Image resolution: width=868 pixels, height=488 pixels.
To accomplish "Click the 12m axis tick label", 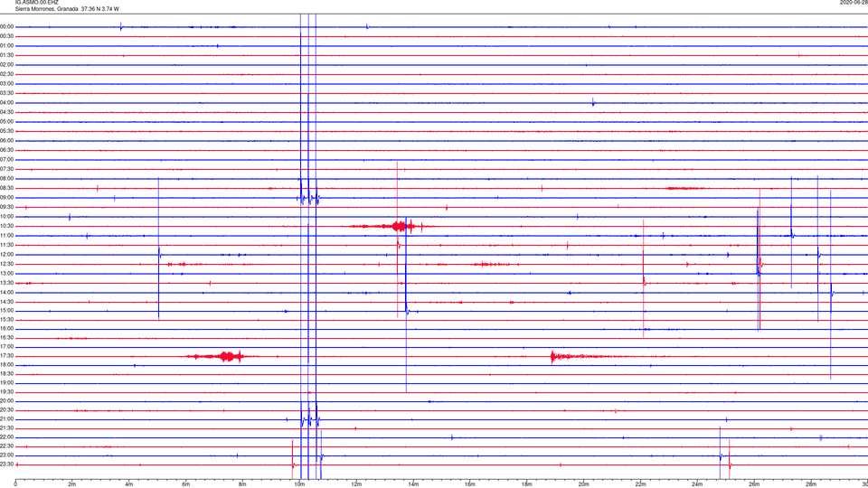I will (356, 484).
